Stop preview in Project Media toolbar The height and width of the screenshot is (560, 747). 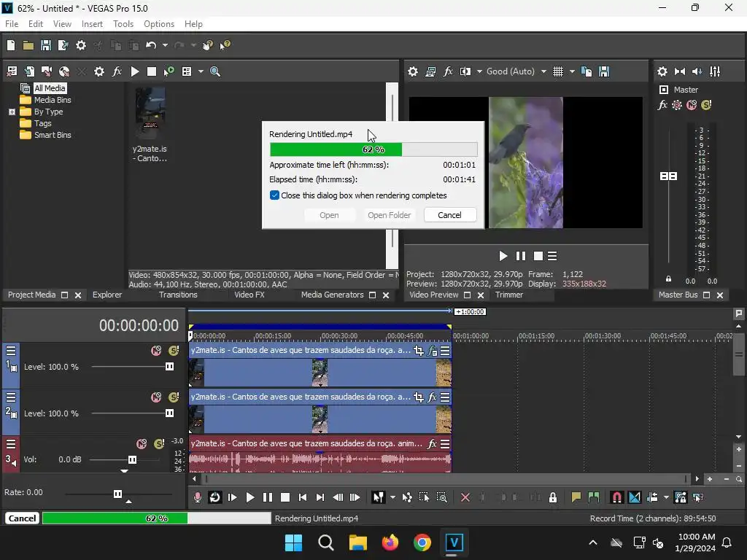(152, 71)
